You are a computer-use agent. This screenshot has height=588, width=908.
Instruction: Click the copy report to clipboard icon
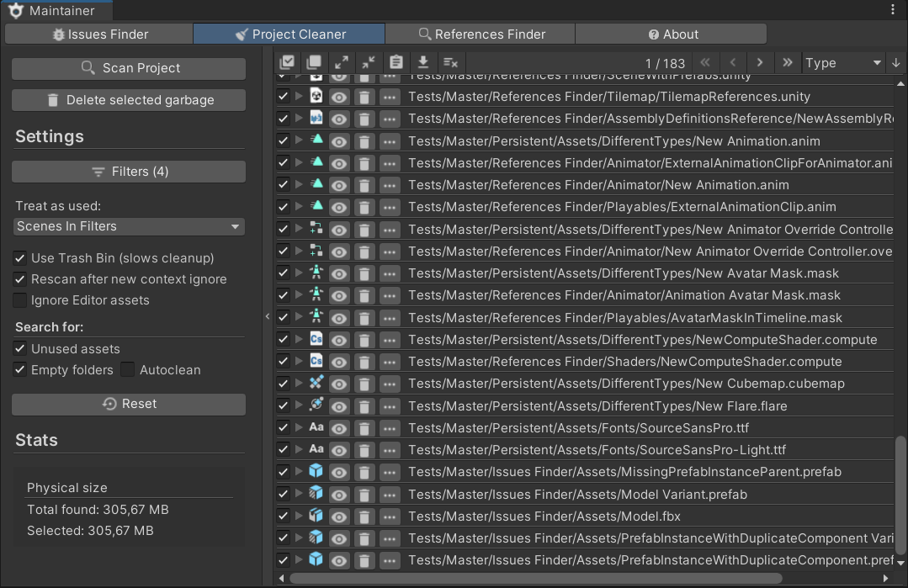(396, 62)
